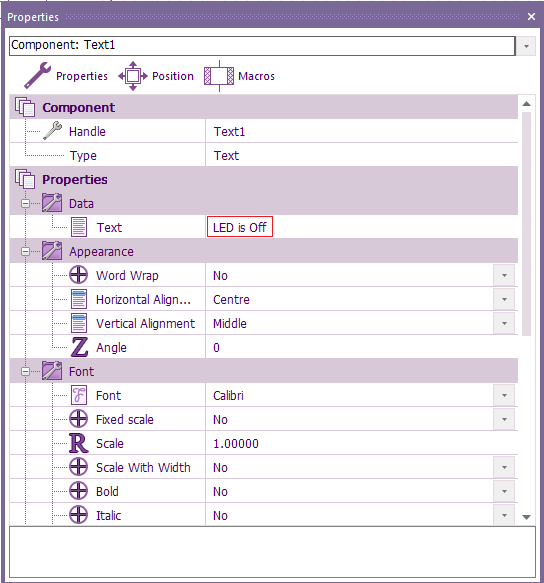The height and width of the screenshot is (583, 544).
Task: Click the Font script F icon
Action: [x=79, y=395]
